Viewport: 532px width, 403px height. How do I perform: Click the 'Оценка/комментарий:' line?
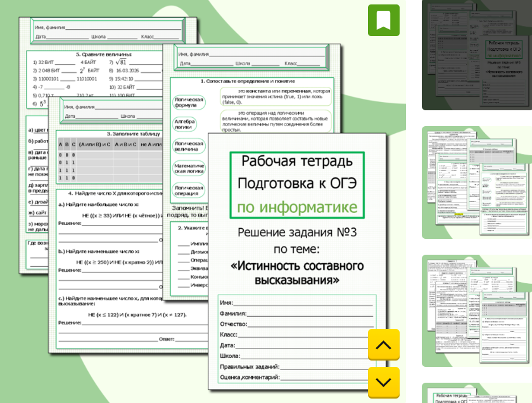click(296, 377)
